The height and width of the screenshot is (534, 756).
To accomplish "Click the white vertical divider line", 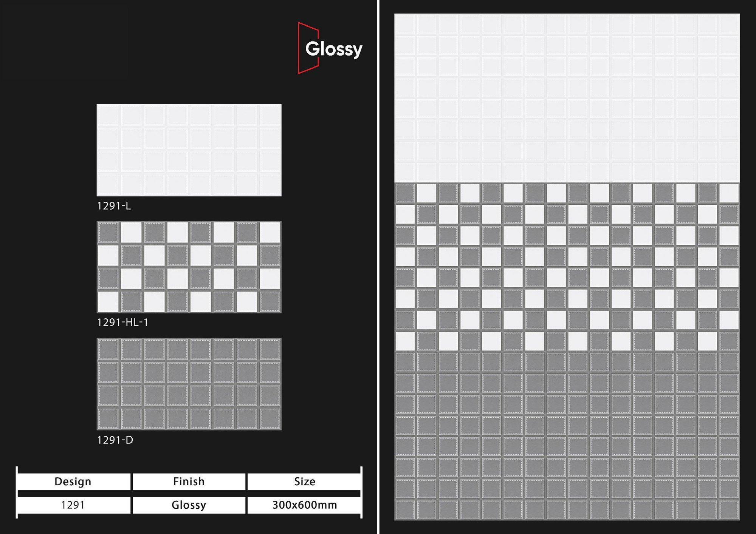I will click(378, 267).
